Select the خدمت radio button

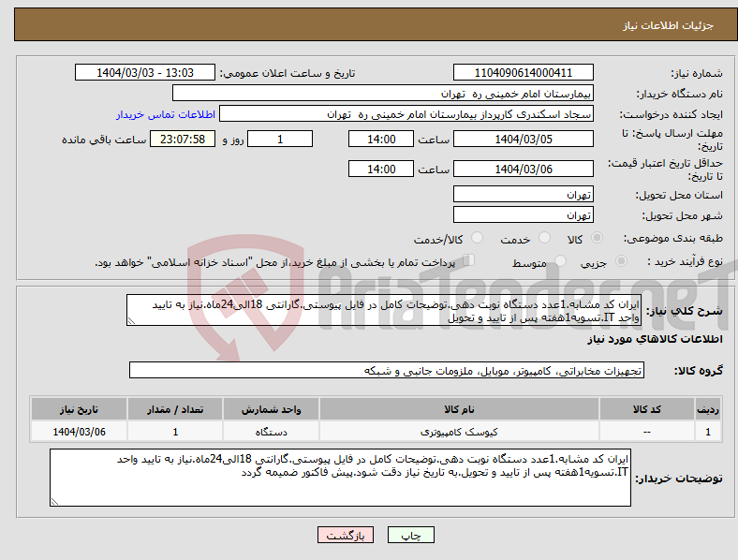tap(544, 238)
